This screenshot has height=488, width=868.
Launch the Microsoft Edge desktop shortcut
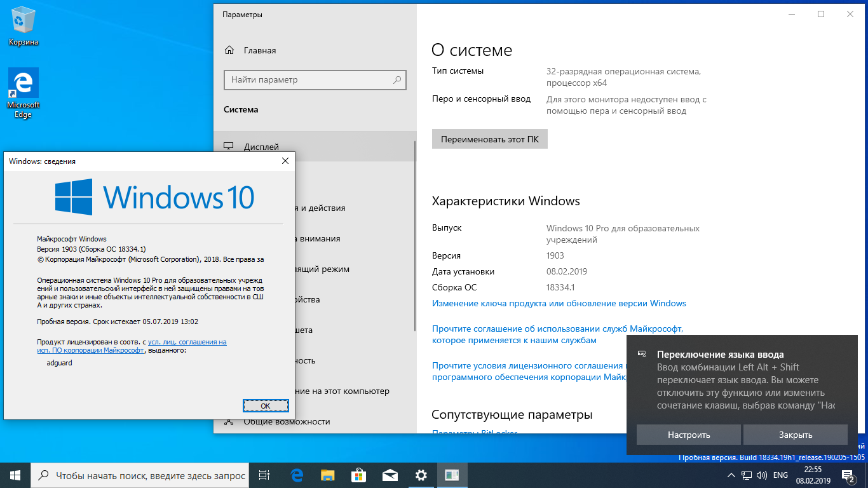pyautogui.click(x=24, y=93)
